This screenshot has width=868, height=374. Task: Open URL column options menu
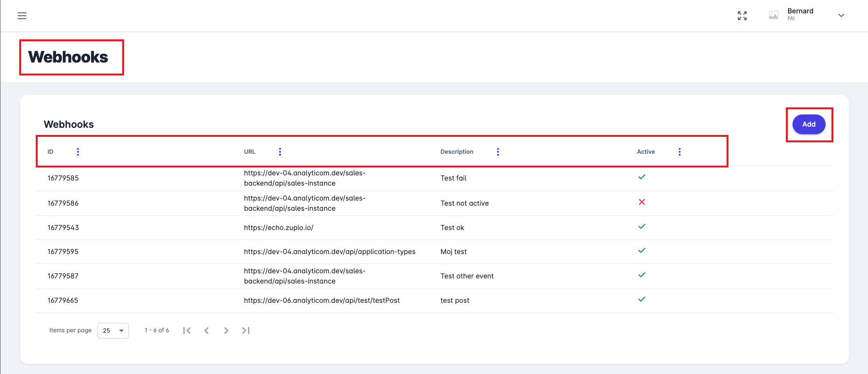click(x=280, y=152)
